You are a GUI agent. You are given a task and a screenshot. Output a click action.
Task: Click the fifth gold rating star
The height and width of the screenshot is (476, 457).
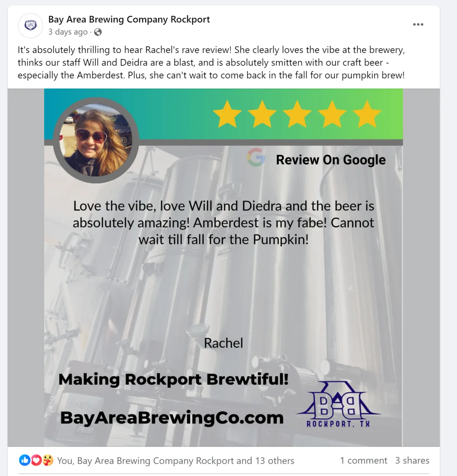[x=367, y=114]
